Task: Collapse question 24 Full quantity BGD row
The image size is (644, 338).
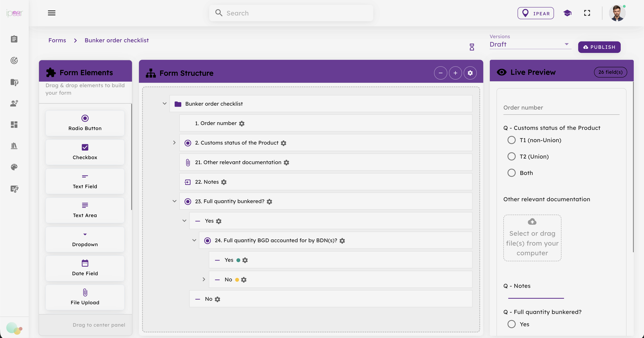Action: pos(194,240)
